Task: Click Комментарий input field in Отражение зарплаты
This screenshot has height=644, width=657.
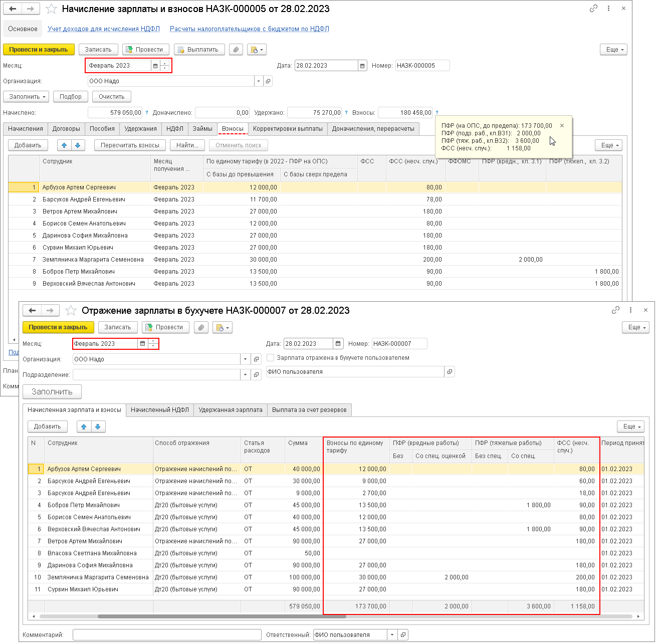Action: (167, 635)
